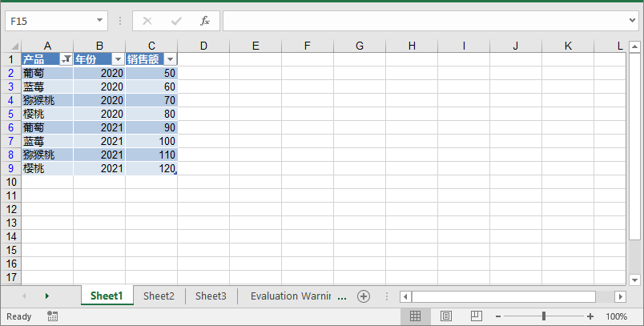
Task: Select cell A4 containing 猕猴桃
Action: coord(47,100)
